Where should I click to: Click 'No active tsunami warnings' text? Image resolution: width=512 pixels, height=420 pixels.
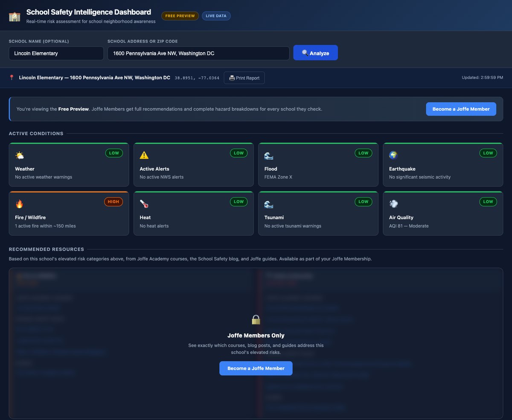pos(293,226)
